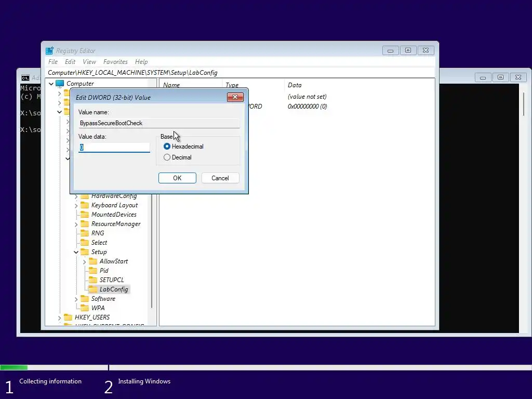
Task: Minimize the command prompt window behind
Action: (483, 77)
